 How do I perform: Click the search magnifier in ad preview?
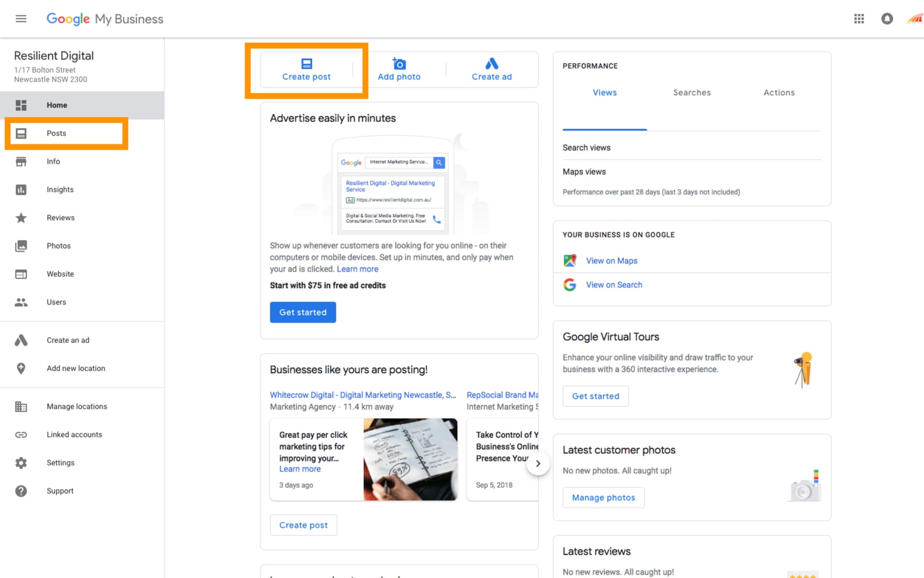[x=439, y=163]
